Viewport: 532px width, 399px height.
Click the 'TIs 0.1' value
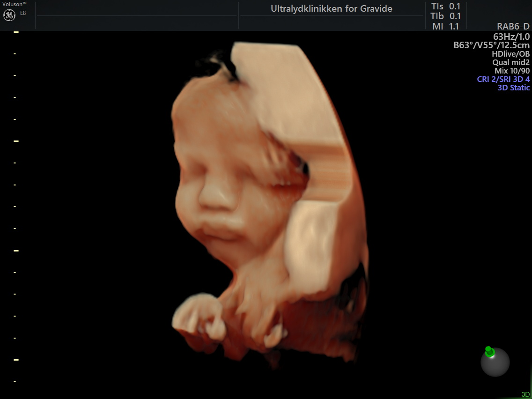coord(445,7)
